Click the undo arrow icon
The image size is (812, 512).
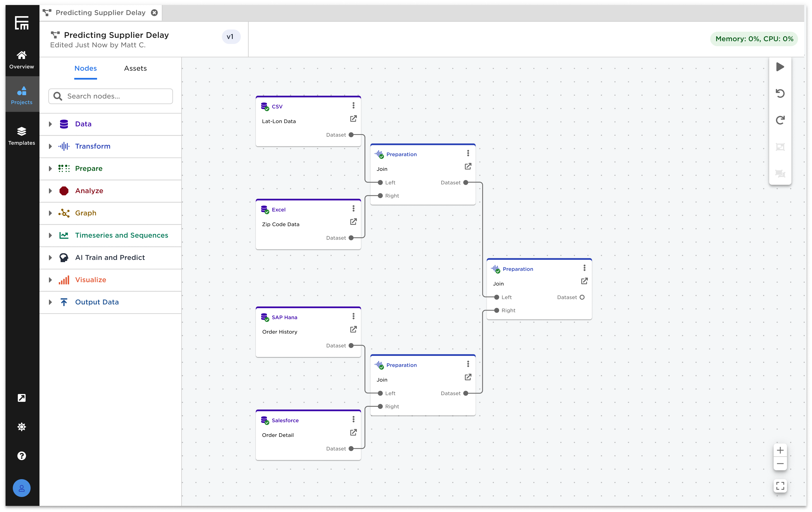click(x=780, y=93)
